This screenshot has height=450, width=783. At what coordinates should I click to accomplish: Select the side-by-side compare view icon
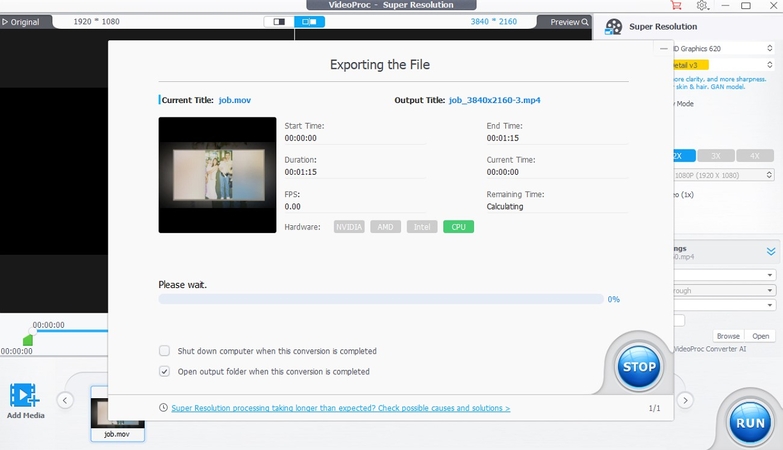pyautogui.click(x=310, y=21)
